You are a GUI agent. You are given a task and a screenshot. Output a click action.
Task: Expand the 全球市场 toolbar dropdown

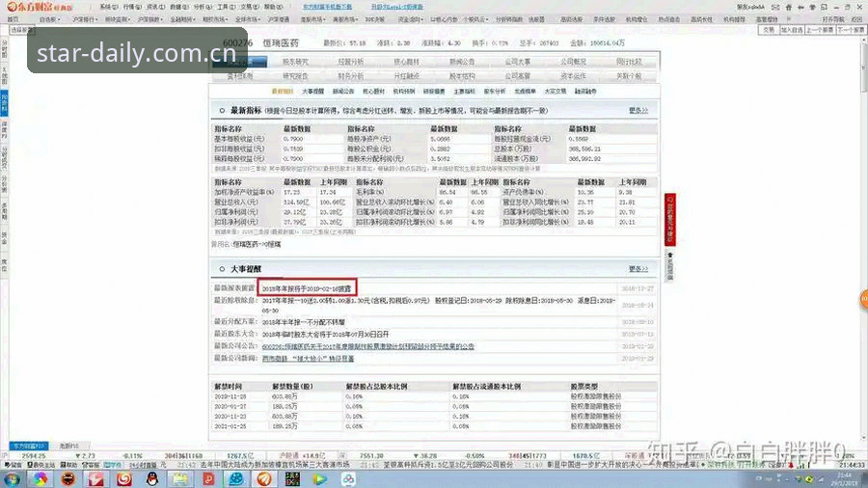[248, 19]
